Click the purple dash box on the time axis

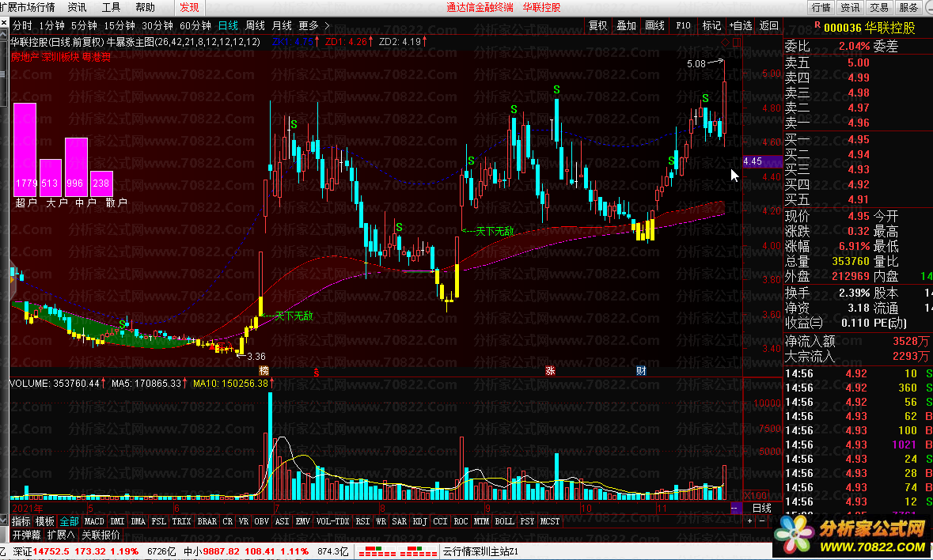(735, 509)
